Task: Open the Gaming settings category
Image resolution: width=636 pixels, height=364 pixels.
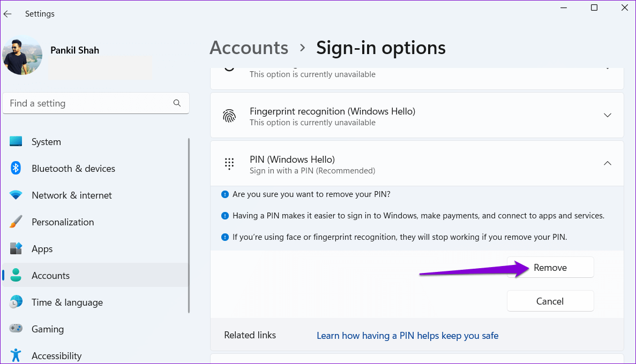Action: [95, 329]
